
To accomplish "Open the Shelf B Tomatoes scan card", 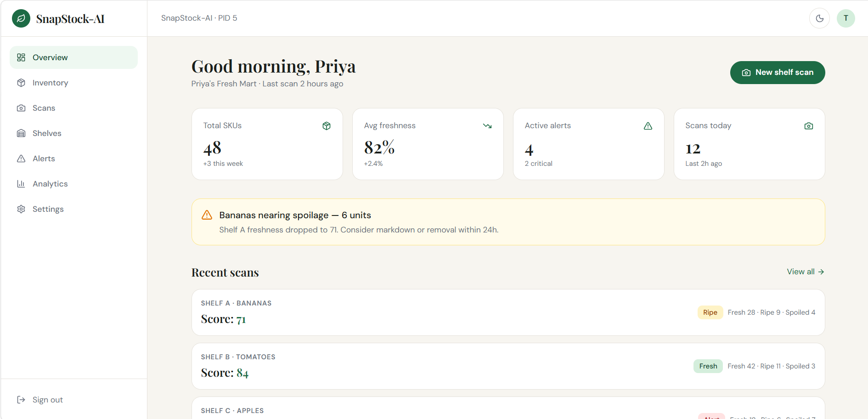I will [508, 366].
